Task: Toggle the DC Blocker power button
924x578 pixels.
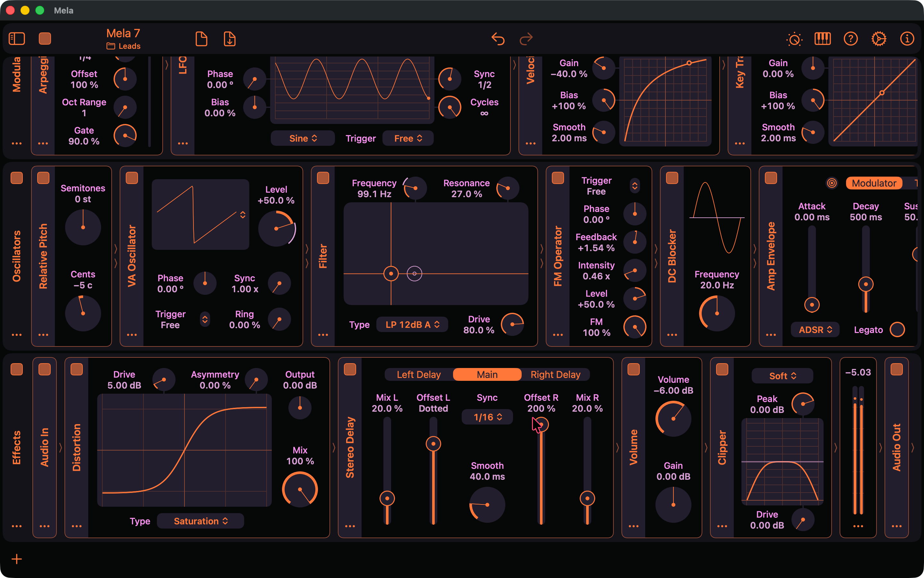Action: (672, 178)
